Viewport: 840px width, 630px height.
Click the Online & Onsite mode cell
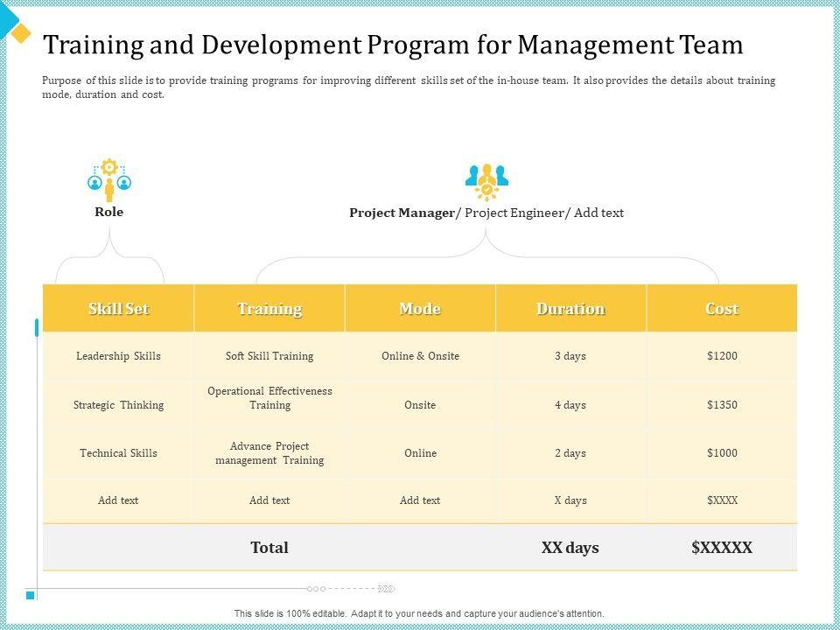tap(420, 356)
